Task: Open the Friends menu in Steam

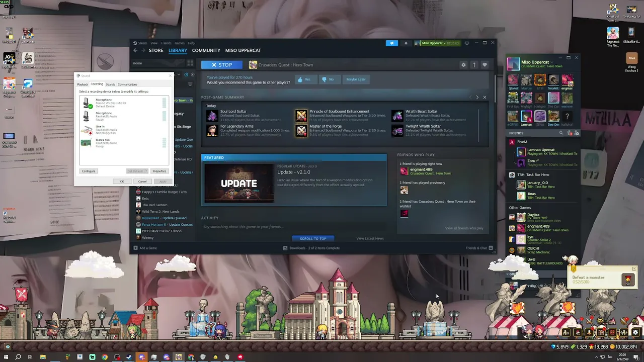Action: (166, 43)
